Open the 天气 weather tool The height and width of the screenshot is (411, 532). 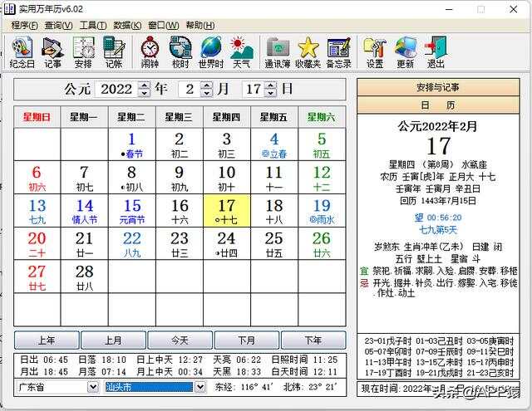click(x=241, y=52)
